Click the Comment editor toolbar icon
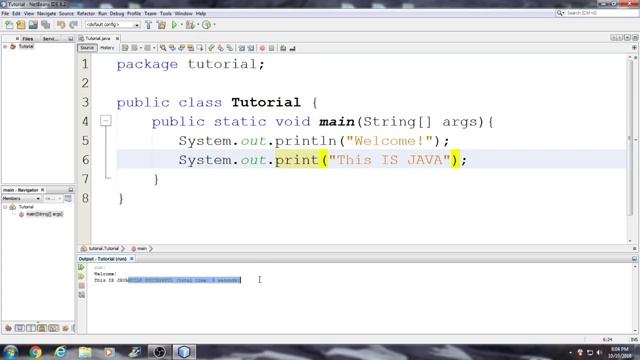Image resolution: width=640 pixels, height=360 pixels. pyautogui.click(x=283, y=48)
